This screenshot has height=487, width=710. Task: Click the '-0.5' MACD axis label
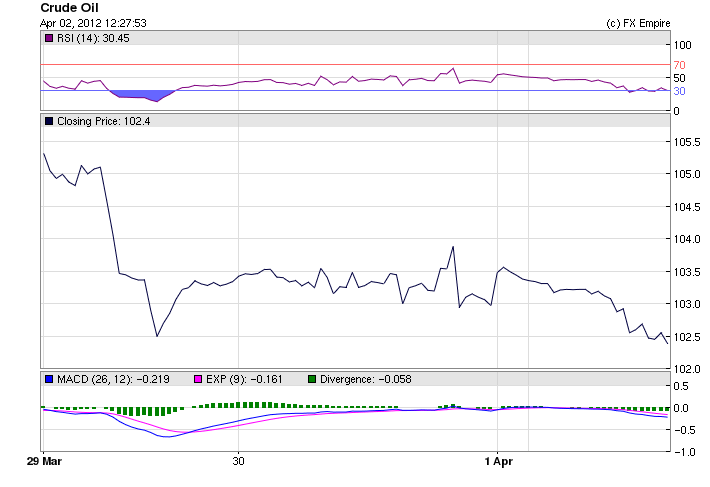tap(684, 430)
